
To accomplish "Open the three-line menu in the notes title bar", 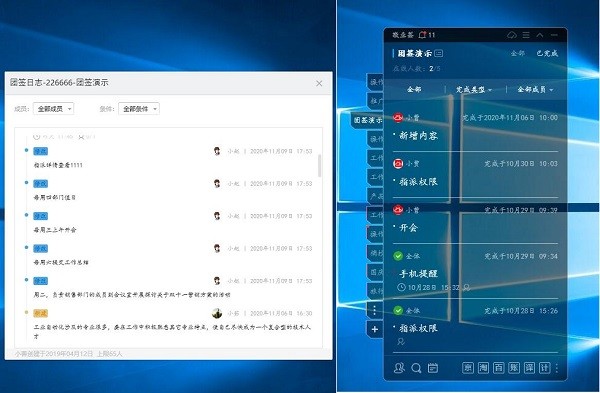I will pyautogui.click(x=526, y=35).
